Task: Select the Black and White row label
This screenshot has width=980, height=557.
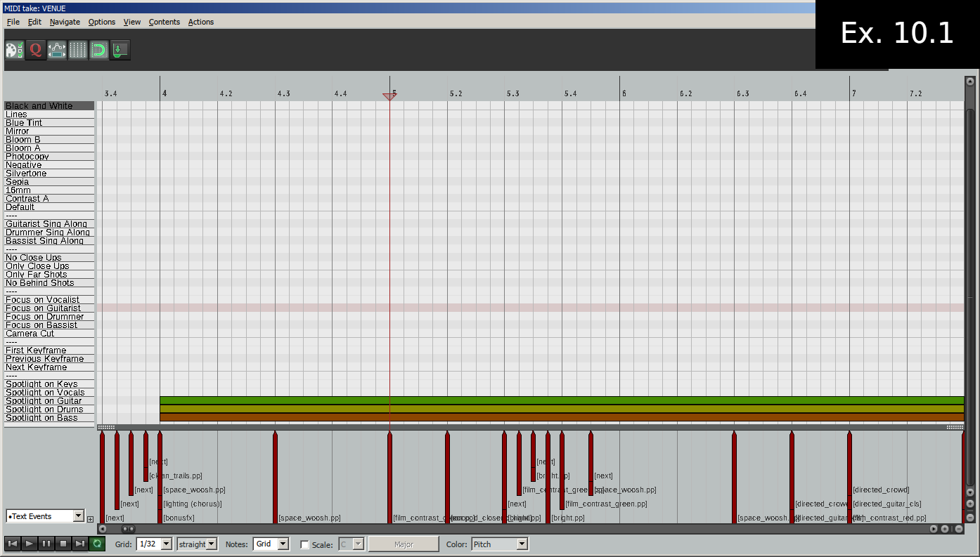Action: point(49,105)
